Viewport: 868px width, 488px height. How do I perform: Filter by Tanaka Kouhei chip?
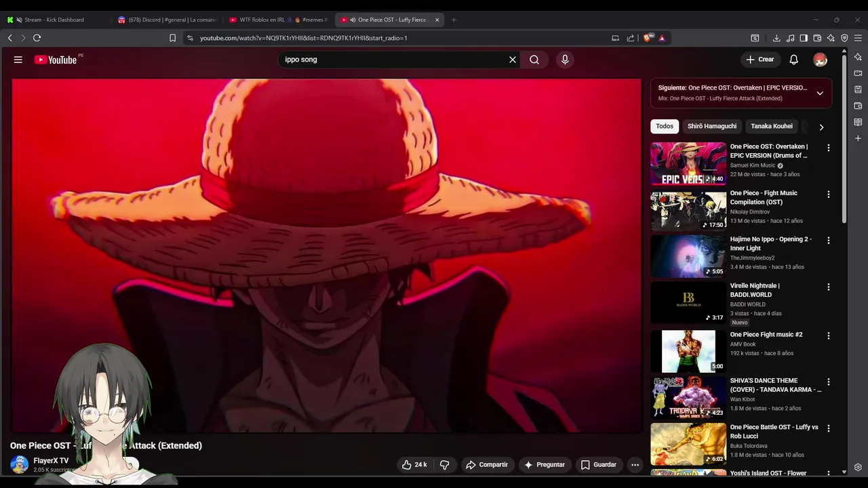point(772,126)
